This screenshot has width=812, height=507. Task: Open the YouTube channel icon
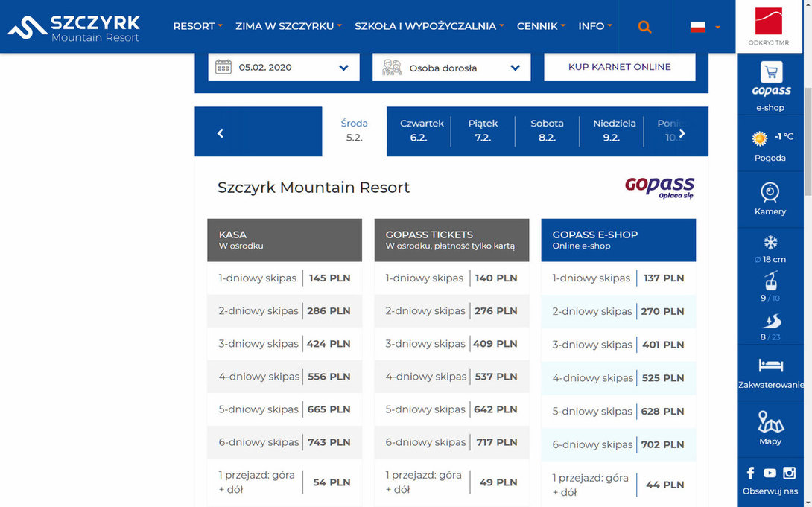pos(770,473)
